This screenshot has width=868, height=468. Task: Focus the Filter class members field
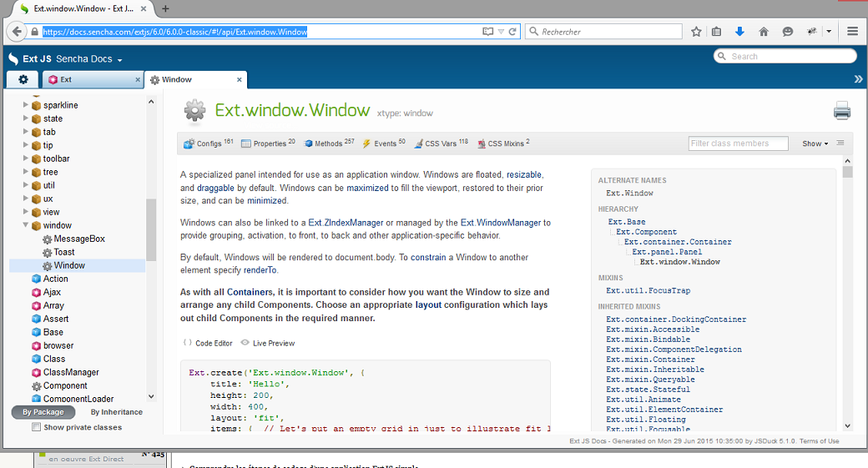coord(738,143)
